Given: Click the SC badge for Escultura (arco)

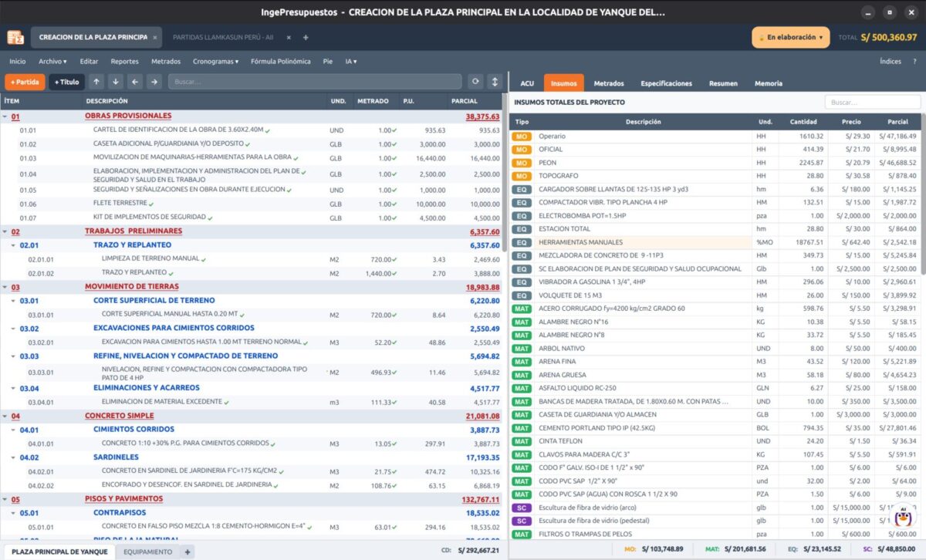Looking at the screenshot, I should pos(522,508).
